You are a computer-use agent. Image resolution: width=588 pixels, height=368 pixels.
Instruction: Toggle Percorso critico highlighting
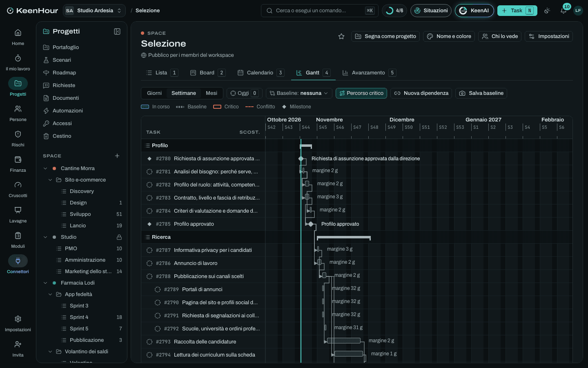click(361, 93)
